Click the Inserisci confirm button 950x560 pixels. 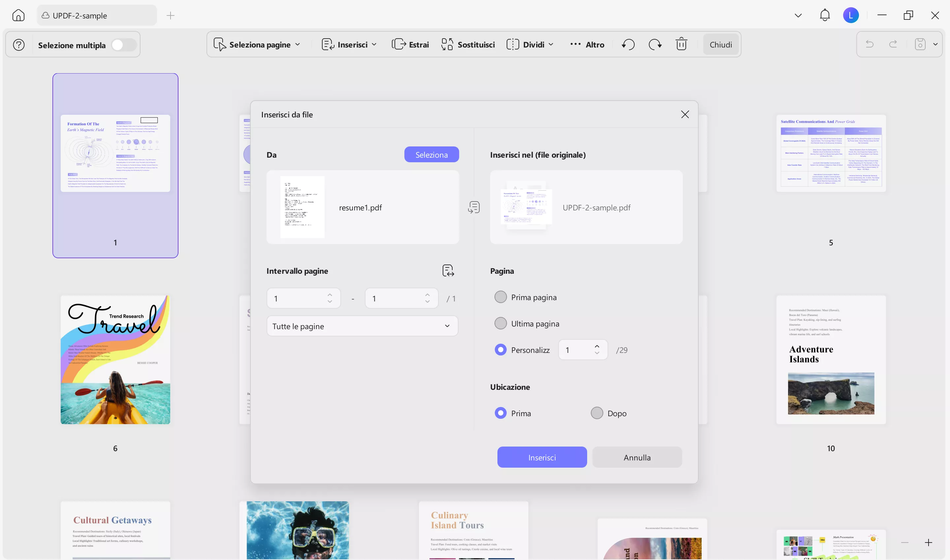(542, 457)
